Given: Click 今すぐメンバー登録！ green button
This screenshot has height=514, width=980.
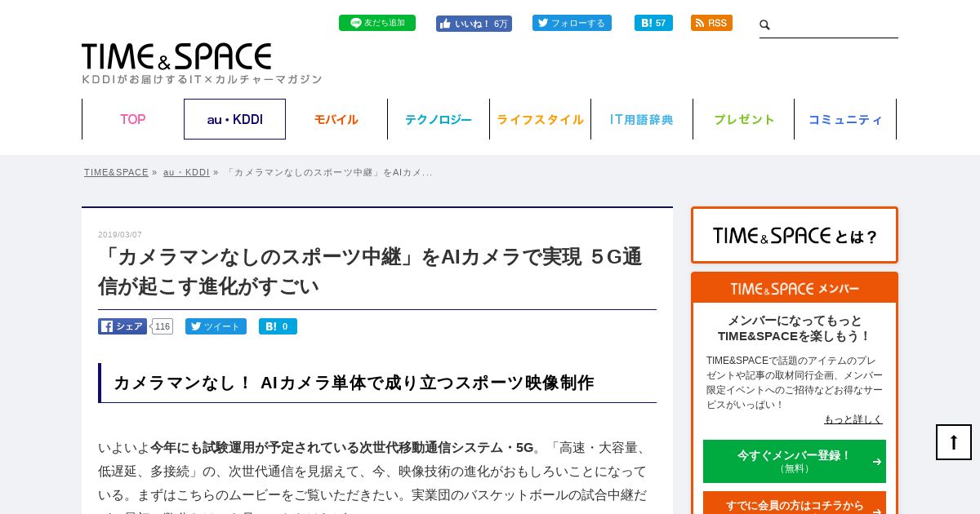Looking at the screenshot, I should tap(795, 461).
